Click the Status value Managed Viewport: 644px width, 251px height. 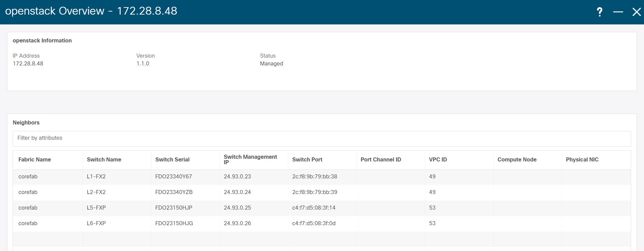click(x=271, y=64)
